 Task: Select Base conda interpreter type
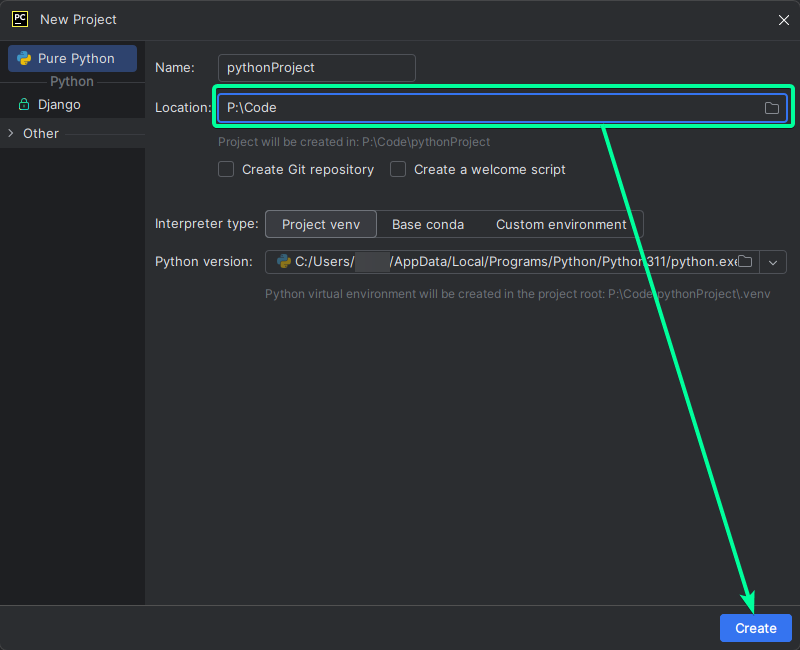[x=428, y=224]
